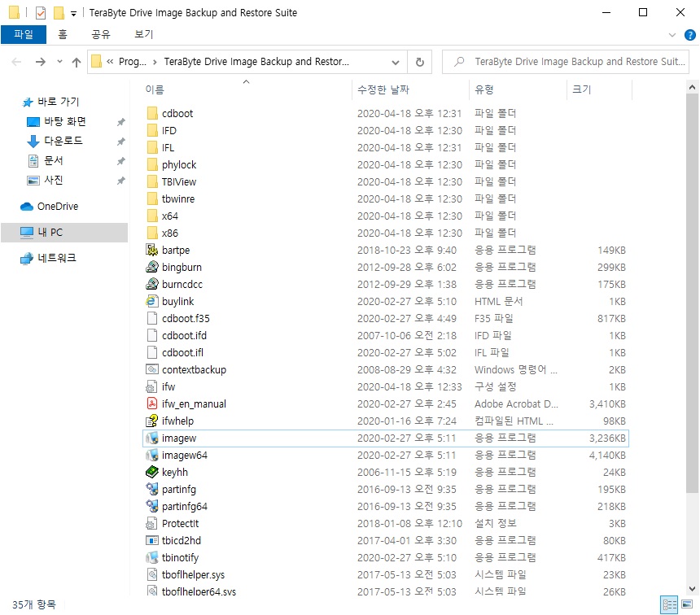Image resolution: width=700 pixels, height=615 pixels.
Task: Click the scrollbar down arrow
Action: tap(692, 589)
